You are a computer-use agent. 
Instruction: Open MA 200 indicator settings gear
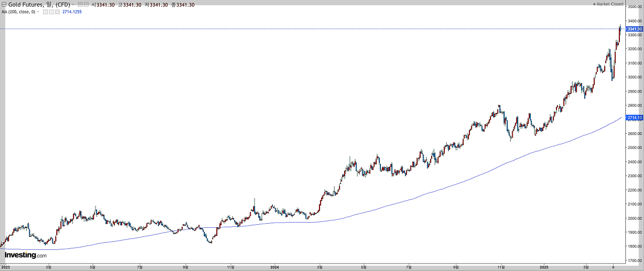pyautogui.click(x=51, y=12)
